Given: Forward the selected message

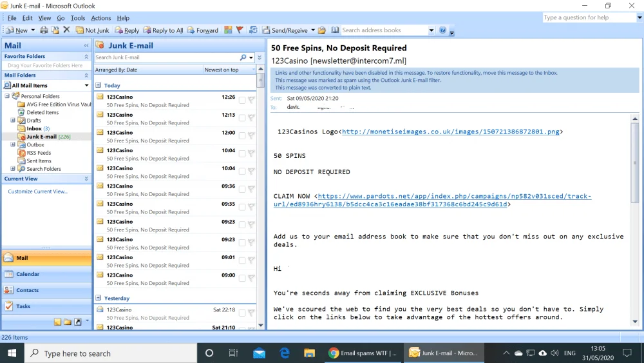Looking at the screenshot, I should tap(202, 30).
